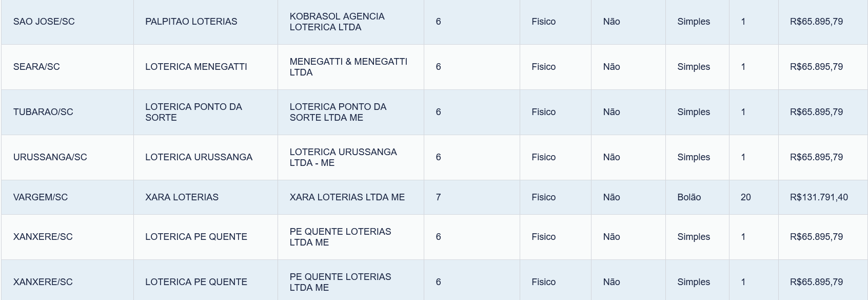Click the URUSSANGA/SC city cell
Viewport: 868px width, 300px height.
67,157
